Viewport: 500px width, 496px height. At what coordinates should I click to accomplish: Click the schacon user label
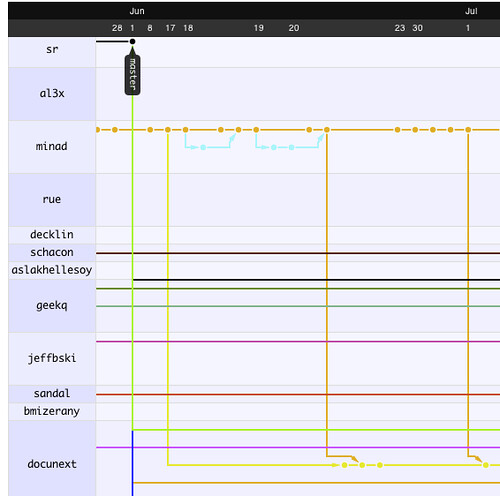click(52, 252)
